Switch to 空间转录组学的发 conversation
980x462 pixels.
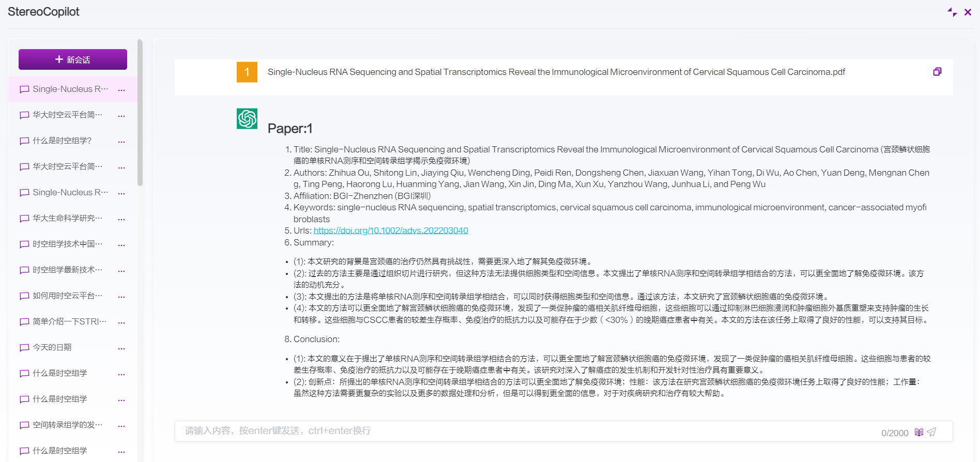pos(67,425)
